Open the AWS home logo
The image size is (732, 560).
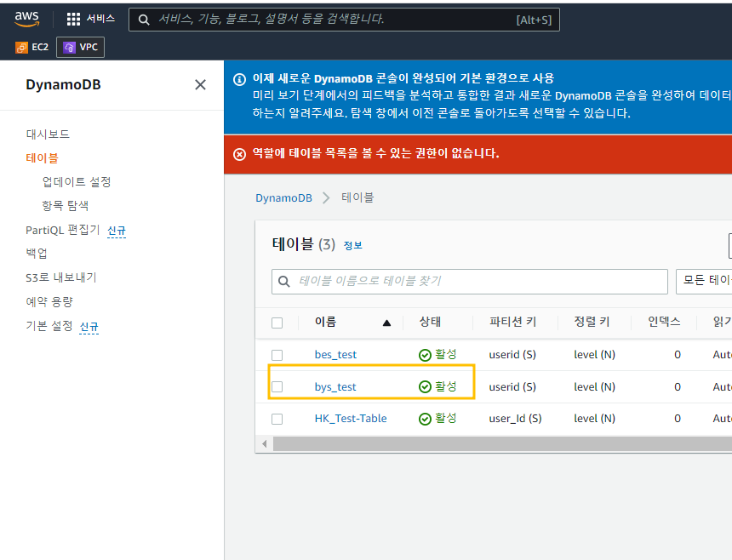(27, 19)
